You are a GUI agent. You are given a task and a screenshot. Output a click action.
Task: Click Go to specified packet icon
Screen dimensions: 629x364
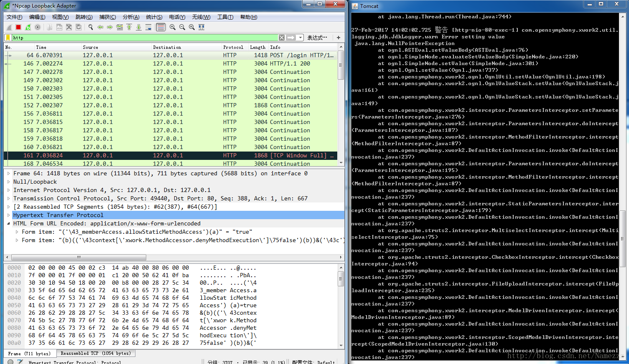pyautogui.click(x=120, y=27)
